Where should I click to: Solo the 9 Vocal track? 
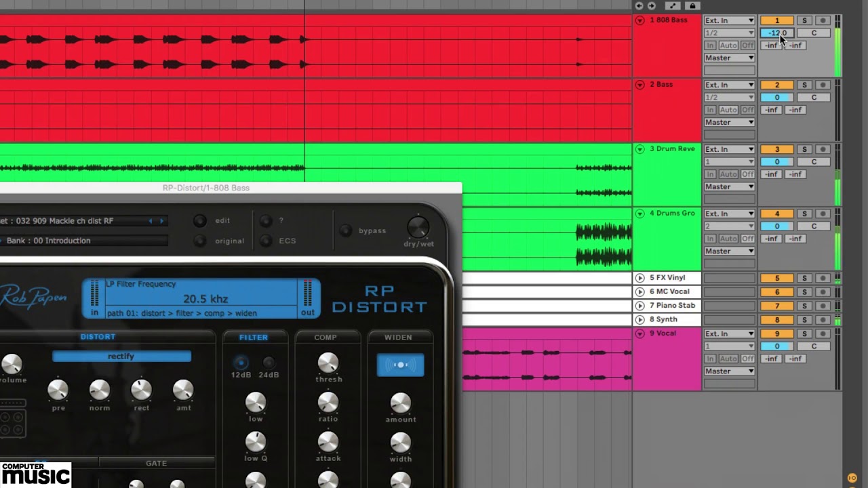coord(804,333)
